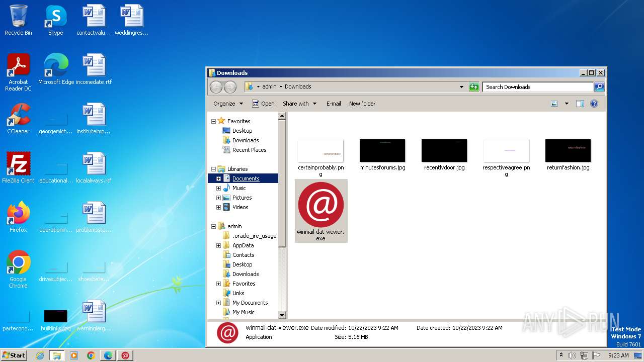Collapse the Libraries tree group

pyautogui.click(x=213, y=169)
